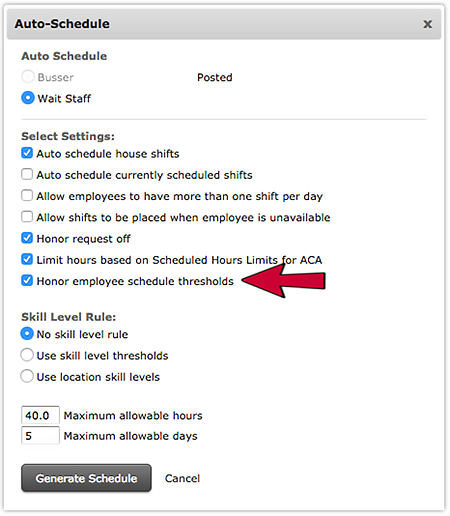Uncheck Honor employee schedule thresholds
The height and width of the screenshot is (516, 450).
point(27,281)
